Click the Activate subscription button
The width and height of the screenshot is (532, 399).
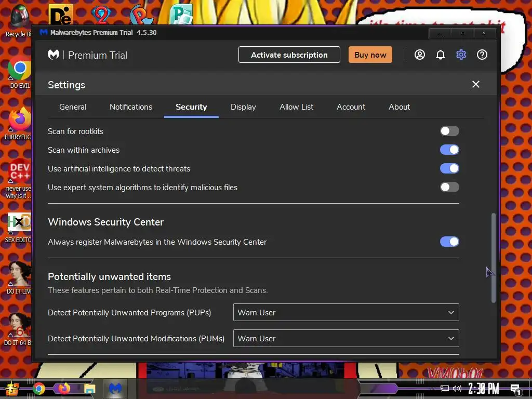point(289,55)
